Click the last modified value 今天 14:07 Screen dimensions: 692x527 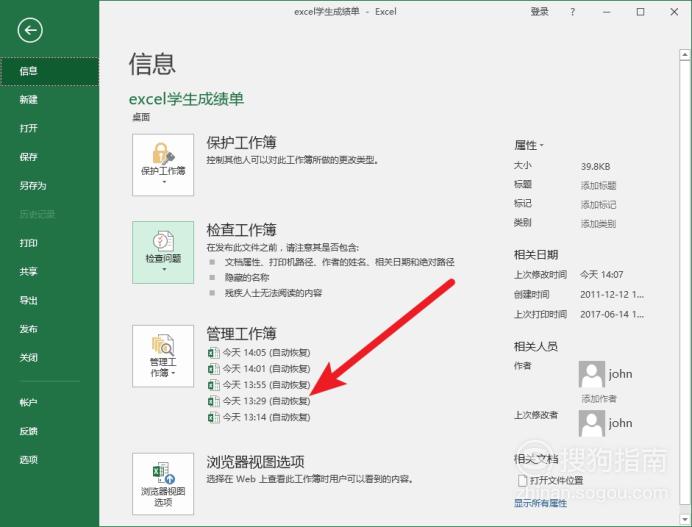[602, 275]
